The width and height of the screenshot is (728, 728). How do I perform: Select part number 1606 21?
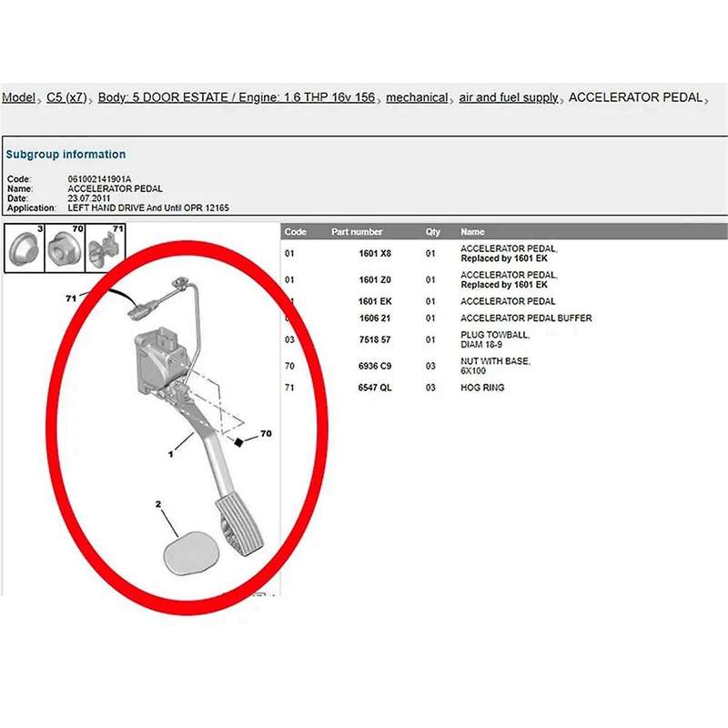375,318
